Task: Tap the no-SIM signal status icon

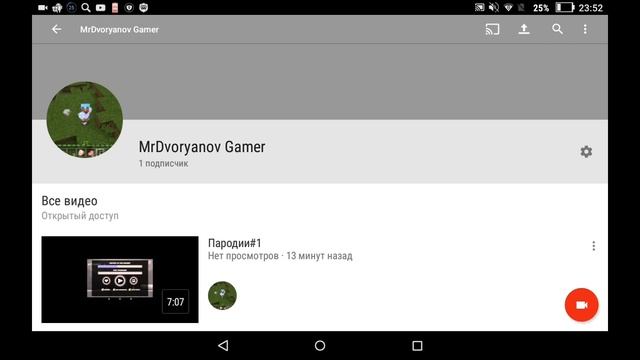Action: point(521,7)
